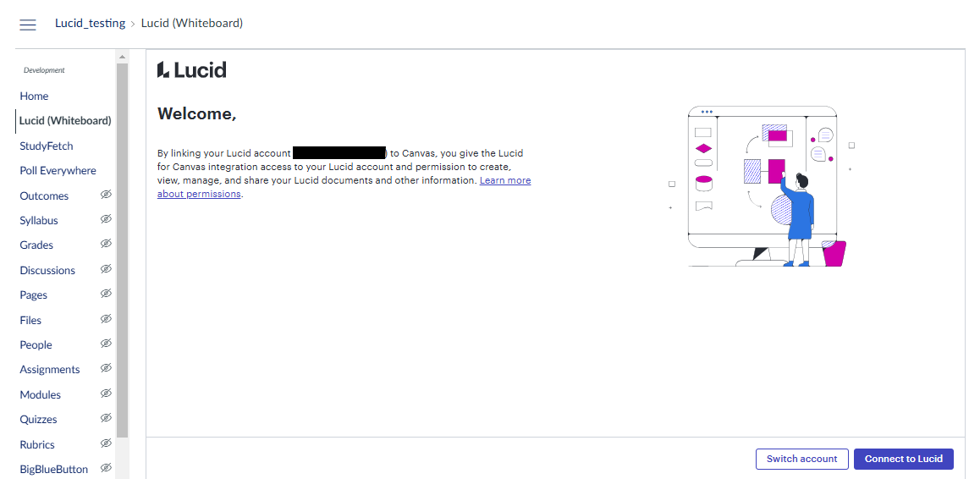This screenshot has height=479, width=980.
Task: Open BigBlueButton in course navigation
Action: click(x=54, y=469)
